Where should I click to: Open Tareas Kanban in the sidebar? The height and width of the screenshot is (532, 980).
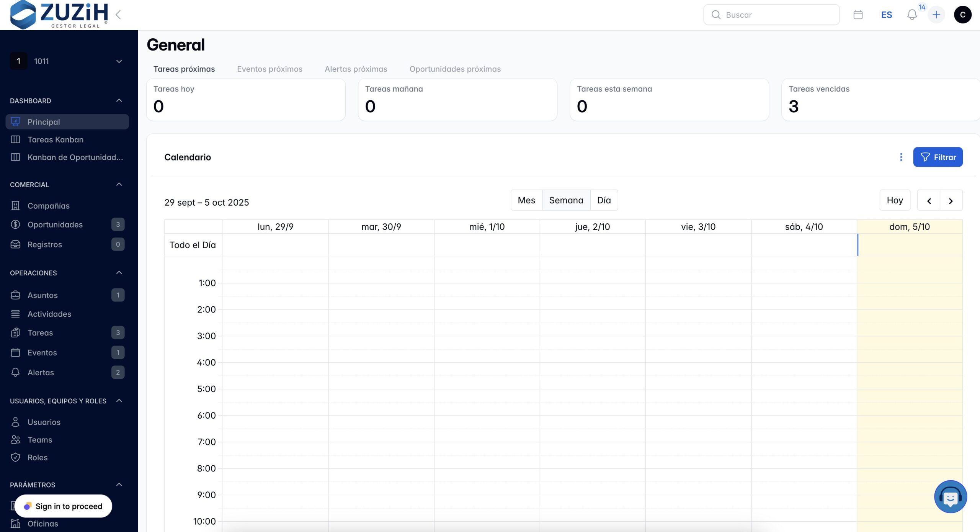(x=56, y=139)
